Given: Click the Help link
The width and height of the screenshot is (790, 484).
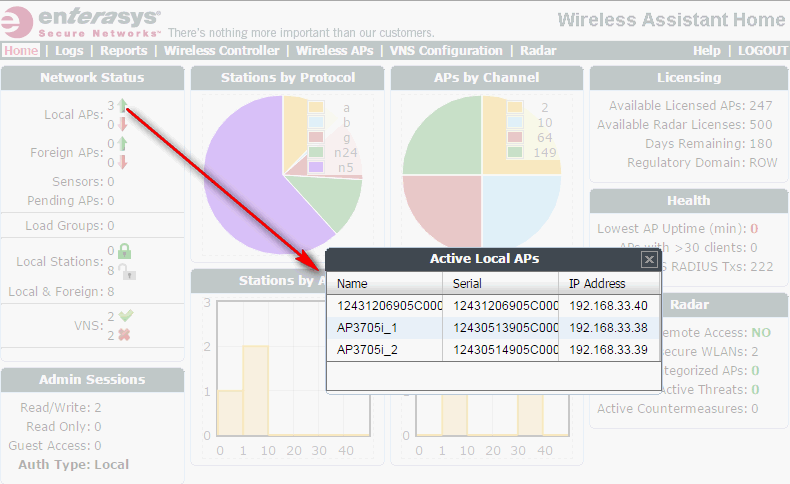Looking at the screenshot, I should click(706, 50).
